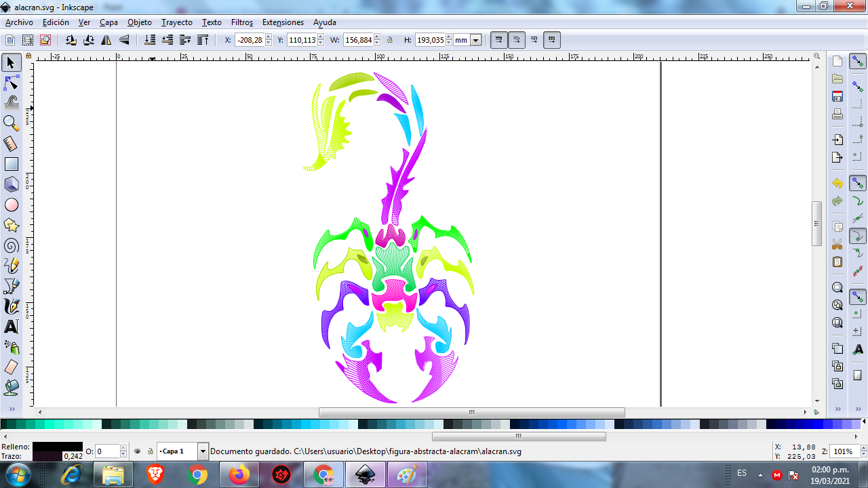Increase width W with up stepper
Screen dimensions: 868x488
tap(377, 37)
